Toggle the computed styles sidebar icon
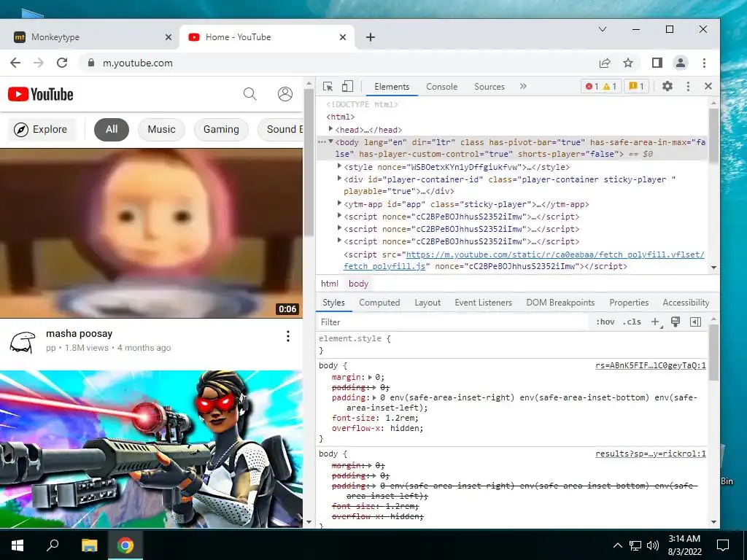The width and height of the screenshot is (747, 560). coord(695,322)
